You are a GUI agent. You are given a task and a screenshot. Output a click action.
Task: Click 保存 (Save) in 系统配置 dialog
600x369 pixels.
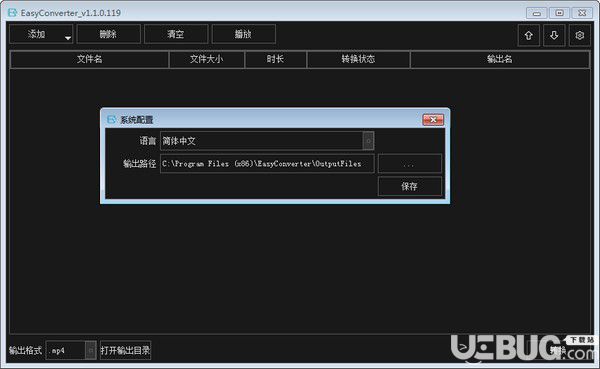(x=409, y=186)
